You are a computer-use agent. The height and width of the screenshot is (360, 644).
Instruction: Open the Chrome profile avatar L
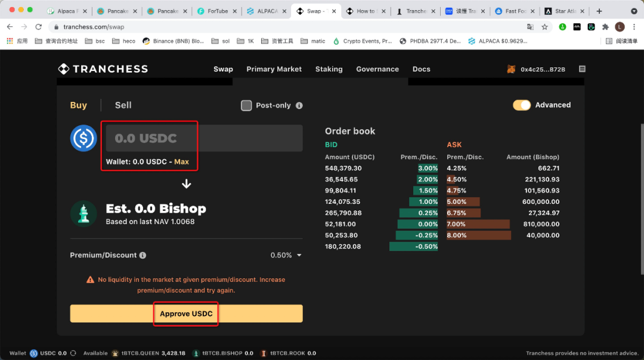click(620, 27)
